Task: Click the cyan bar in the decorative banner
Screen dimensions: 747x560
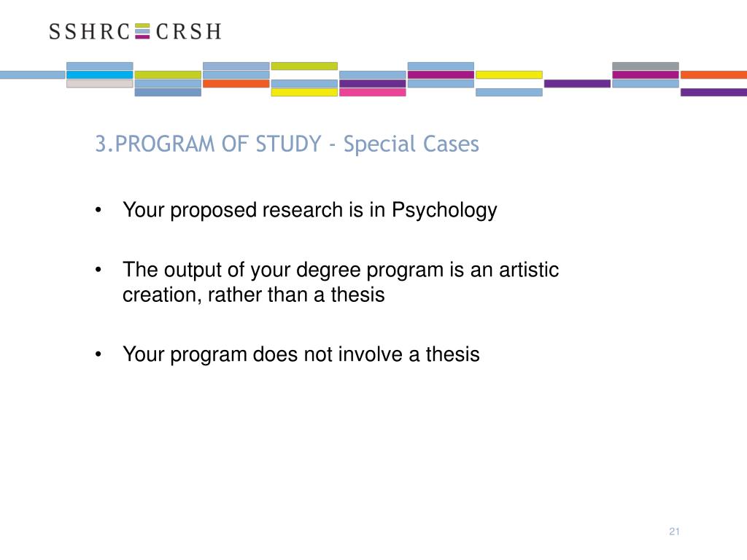Action: [99, 75]
